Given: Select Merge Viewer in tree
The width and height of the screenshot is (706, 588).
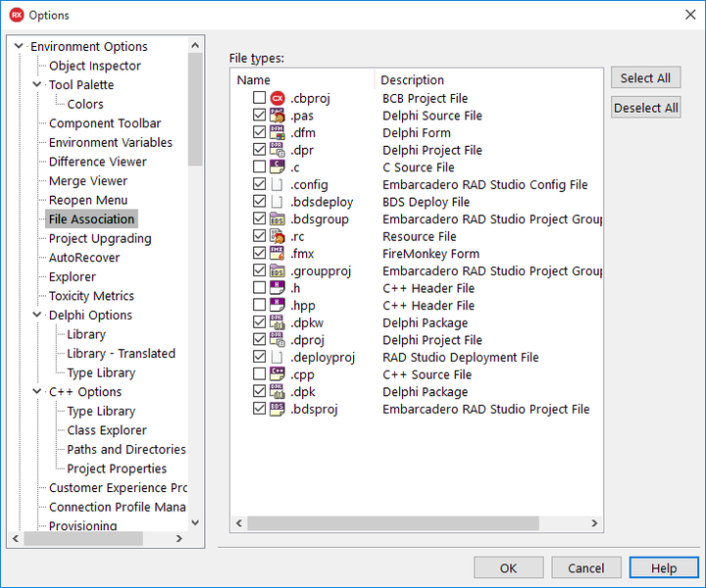Looking at the screenshot, I should [88, 181].
